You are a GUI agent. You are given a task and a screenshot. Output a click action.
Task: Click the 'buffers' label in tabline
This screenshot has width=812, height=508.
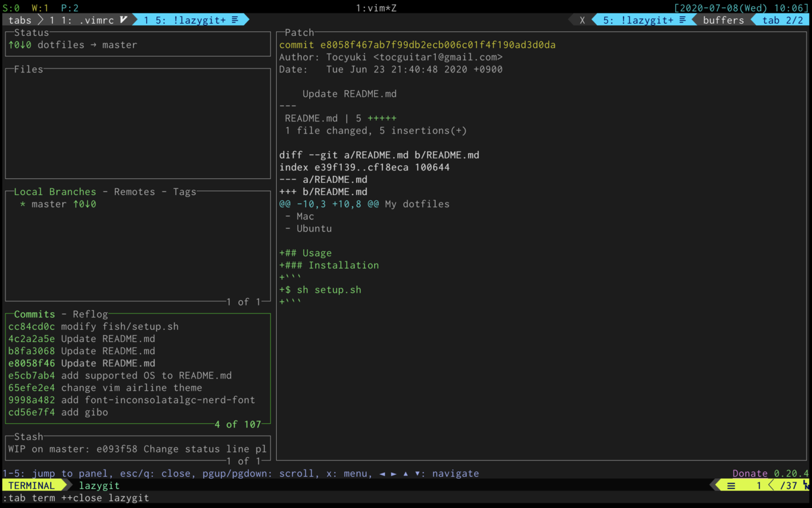pos(723,20)
